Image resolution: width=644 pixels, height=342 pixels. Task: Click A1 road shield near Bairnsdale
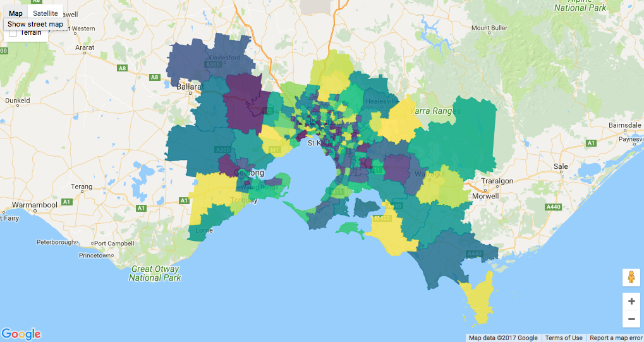coord(591,143)
